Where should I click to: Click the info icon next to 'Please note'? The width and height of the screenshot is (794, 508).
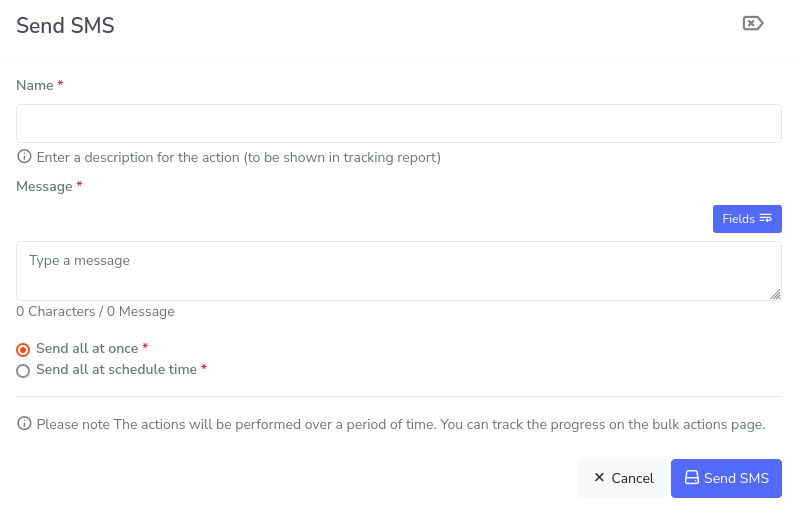click(x=24, y=424)
